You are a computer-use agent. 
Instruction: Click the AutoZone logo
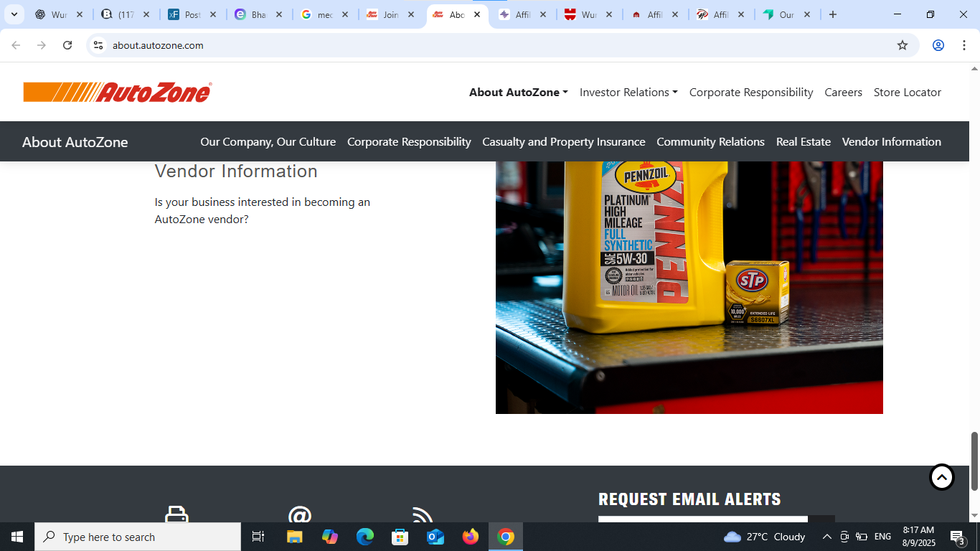[118, 93]
